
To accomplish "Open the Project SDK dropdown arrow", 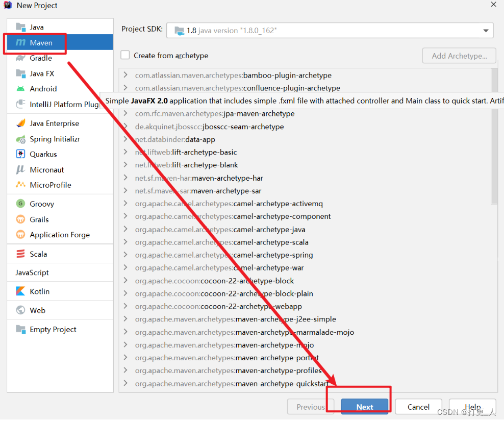I will coord(486,31).
